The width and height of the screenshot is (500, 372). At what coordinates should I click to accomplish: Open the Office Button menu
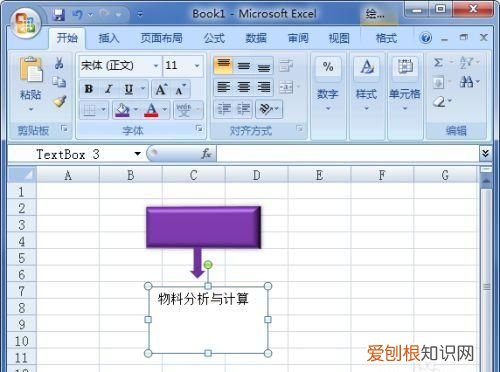tap(26, 22)
